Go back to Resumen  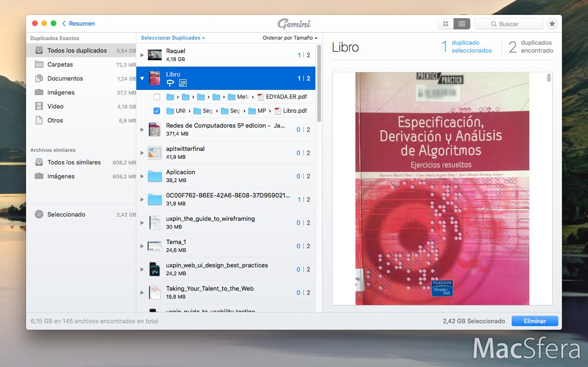(79, 24)
